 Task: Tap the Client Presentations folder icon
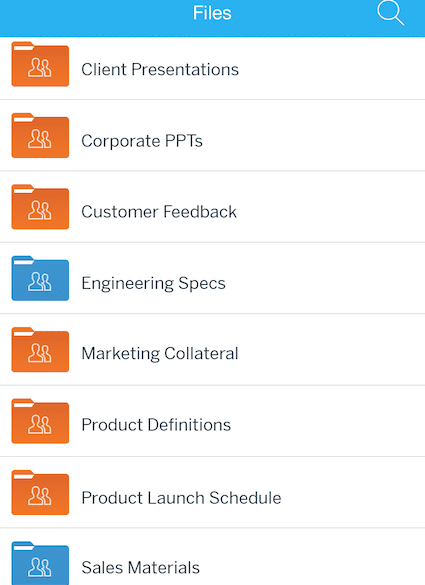[x=40, y=64]
